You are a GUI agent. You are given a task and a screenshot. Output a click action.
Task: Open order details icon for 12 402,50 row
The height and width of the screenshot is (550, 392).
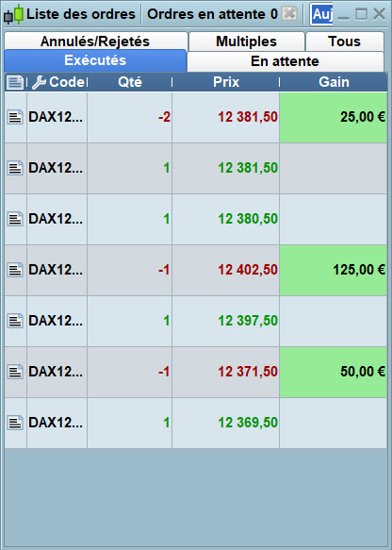click(15, 270)
